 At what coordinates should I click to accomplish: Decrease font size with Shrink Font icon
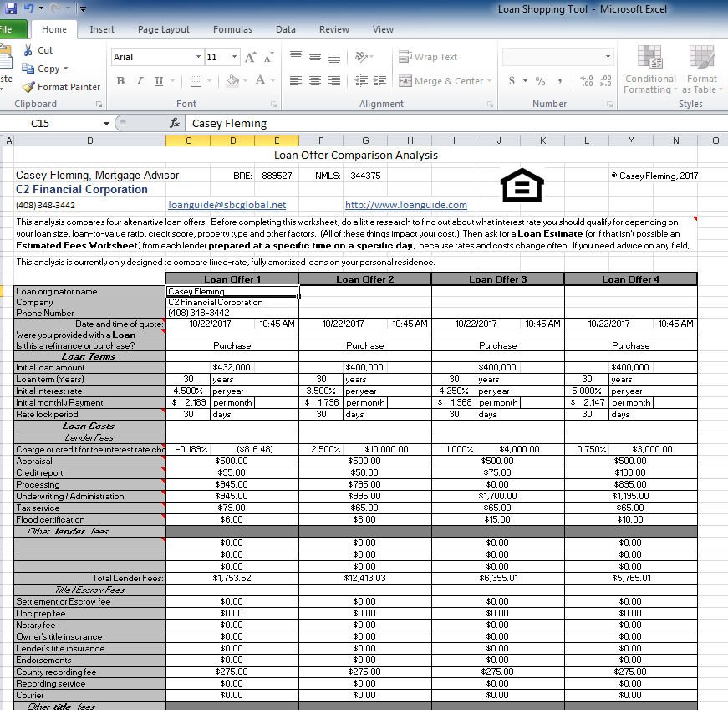269,57
